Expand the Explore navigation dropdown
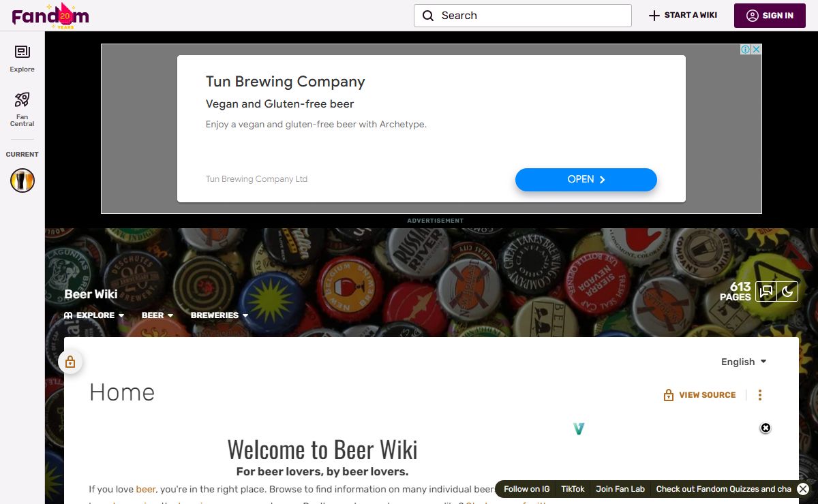The width and height of the screenshot is (818, 504). tap(94, 315)
